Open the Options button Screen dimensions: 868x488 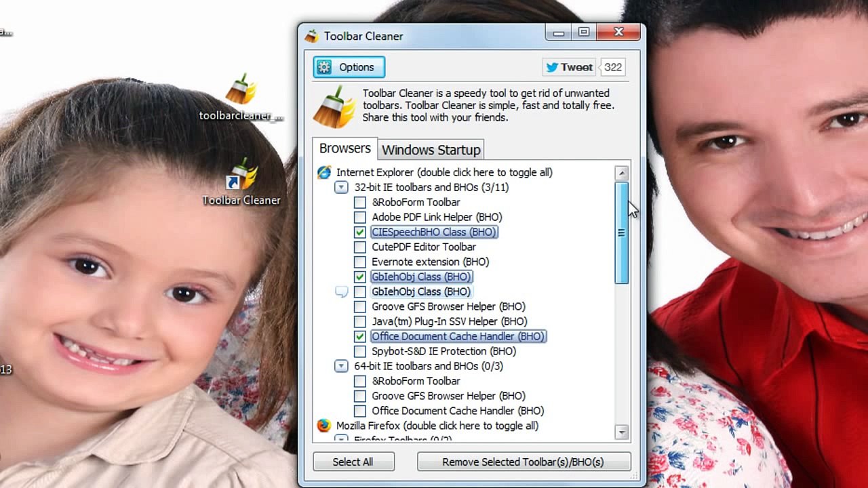click(349, 67)
